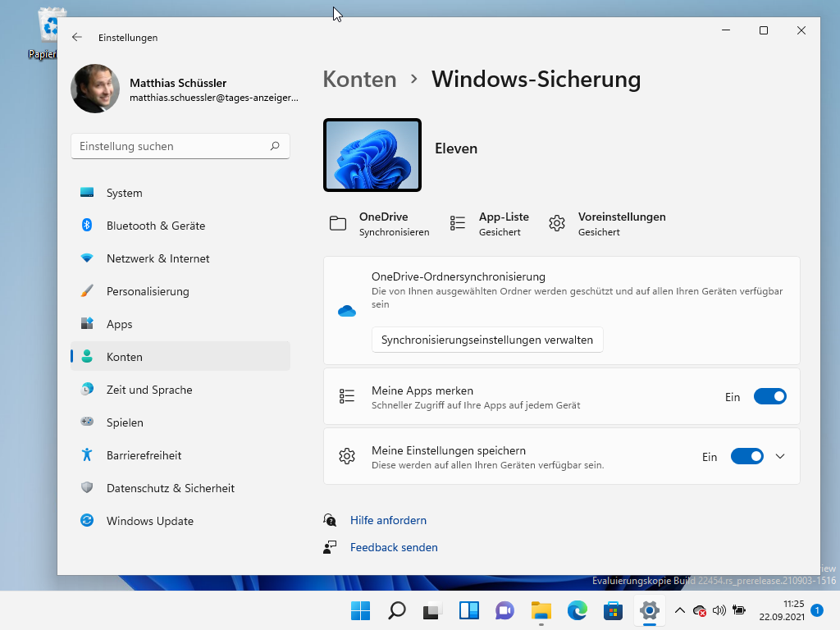This screenshot has height=630, width=840.
Task: Open File Explorer from the taskbar
Action: [541, 610]
